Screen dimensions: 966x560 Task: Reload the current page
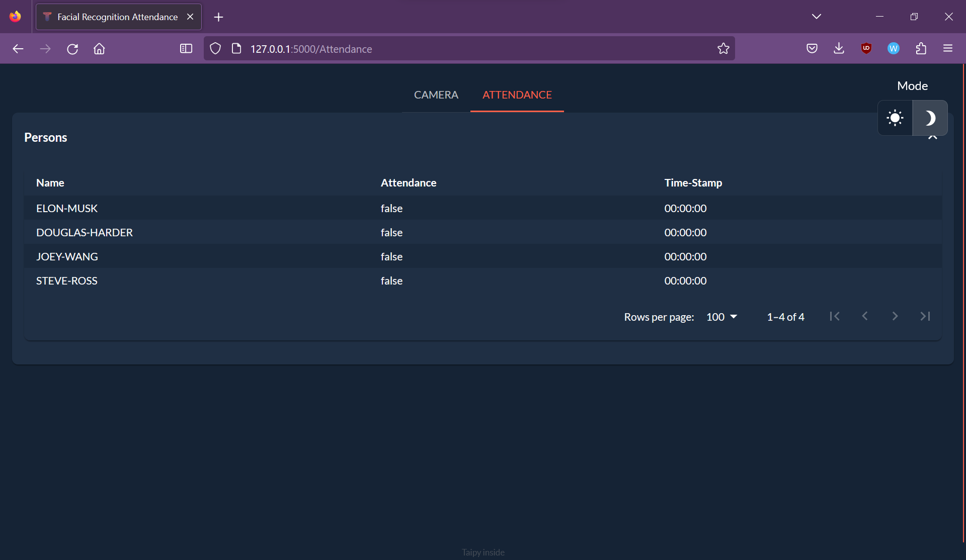(x=72, y=49)
